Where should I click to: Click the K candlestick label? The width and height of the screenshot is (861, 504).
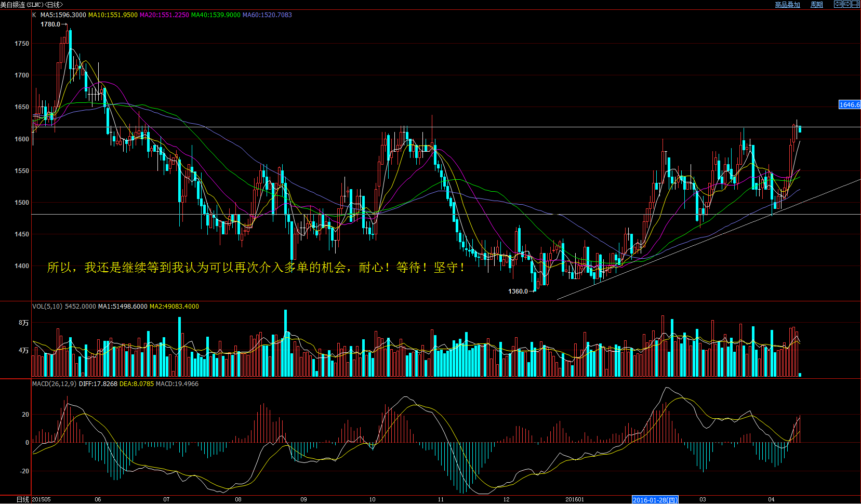click(34, 15)
